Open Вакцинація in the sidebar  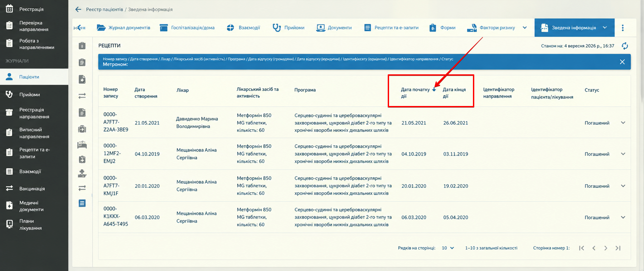[x=34, y=189]
